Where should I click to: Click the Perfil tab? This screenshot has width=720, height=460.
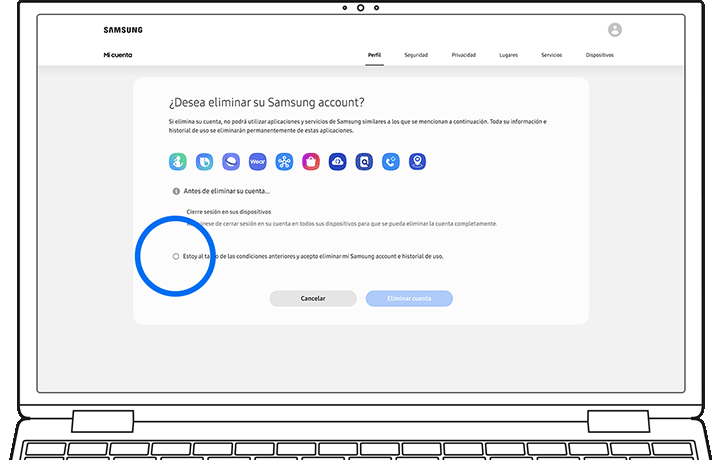click(374, 55)
